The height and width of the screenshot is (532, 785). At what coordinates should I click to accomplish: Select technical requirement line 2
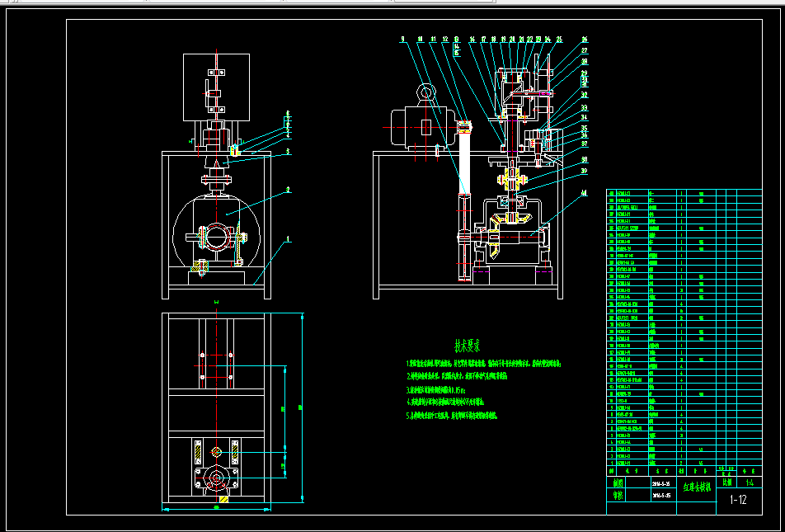(457, 376)
